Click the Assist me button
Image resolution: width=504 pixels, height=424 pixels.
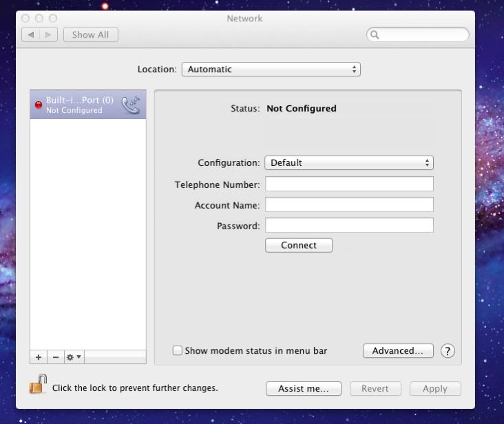[303, 389]
